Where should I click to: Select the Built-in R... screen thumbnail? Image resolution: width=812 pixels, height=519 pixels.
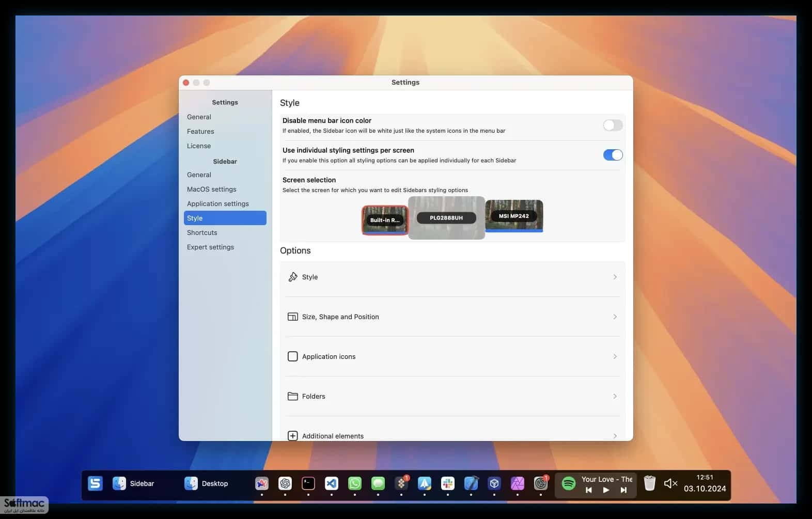coord(385,220)
